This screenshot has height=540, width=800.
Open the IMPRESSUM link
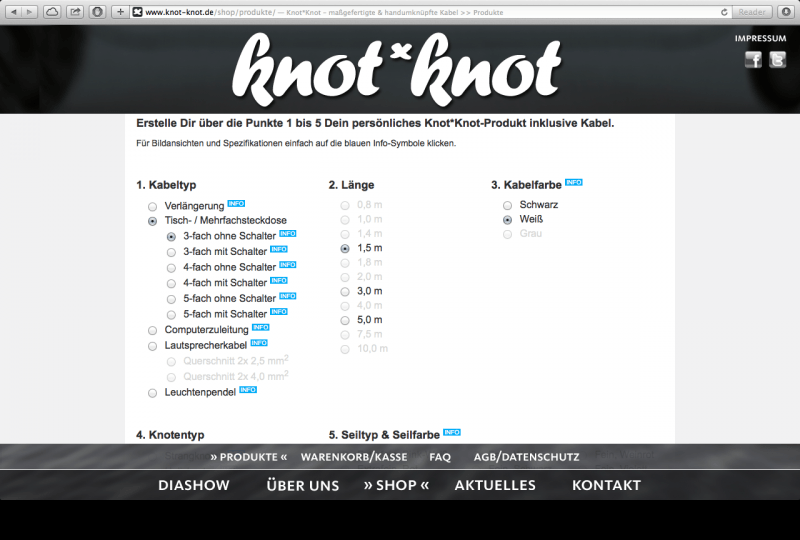tap(761, 38)
